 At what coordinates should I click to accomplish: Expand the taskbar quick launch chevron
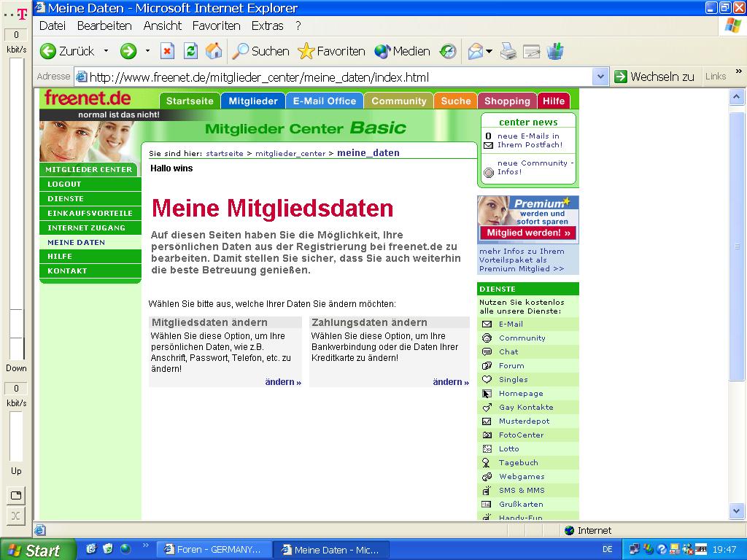tap(146, 545)
